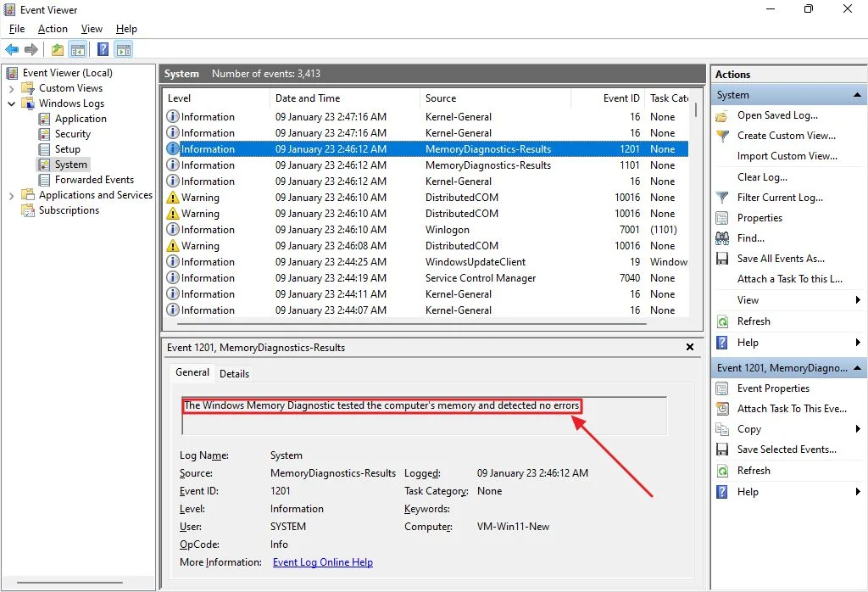Open the lower Help submenu arrow under Event 1201
Screen dimensions: 868x592
[x=858, y=492]
